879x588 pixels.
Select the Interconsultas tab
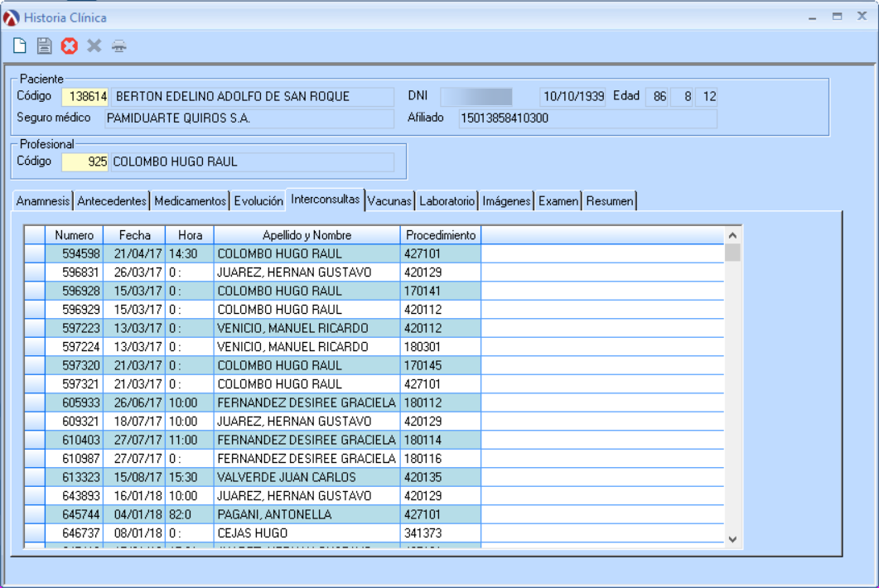pos(325,200)
